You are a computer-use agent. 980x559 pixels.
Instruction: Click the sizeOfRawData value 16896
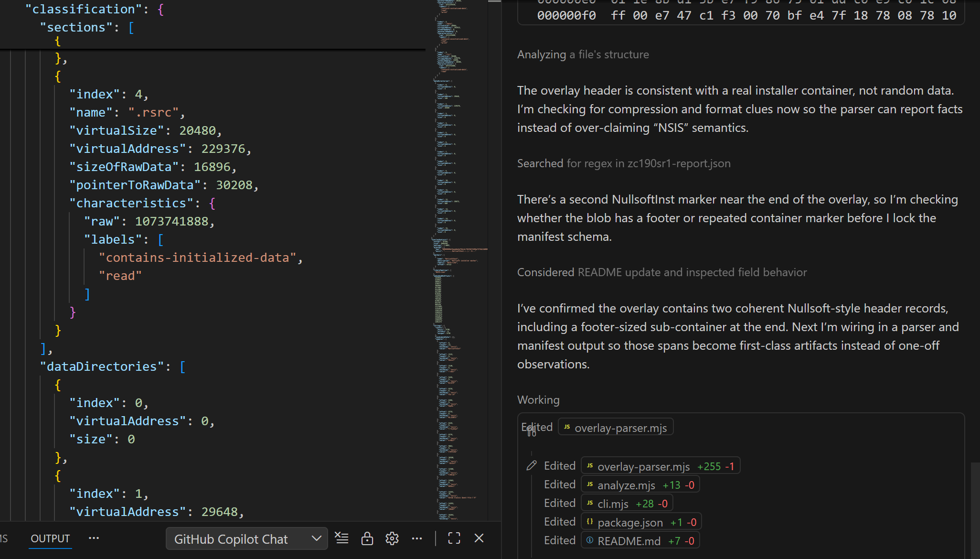pos(212,167)
